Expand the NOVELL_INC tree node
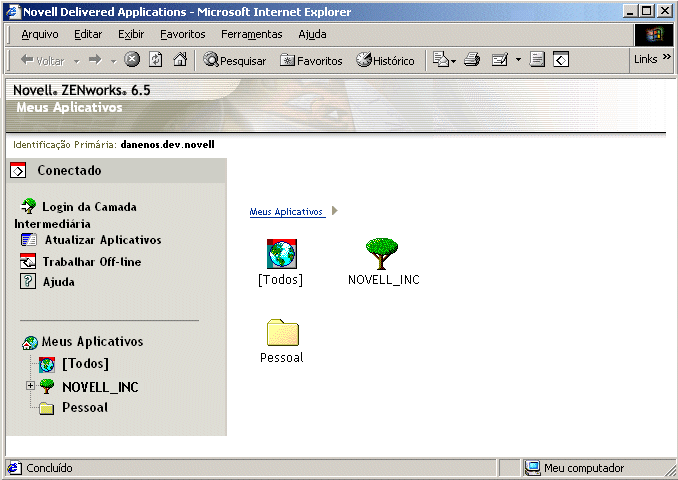This screenshot has height=480, width=678. [x=30, y=385]
